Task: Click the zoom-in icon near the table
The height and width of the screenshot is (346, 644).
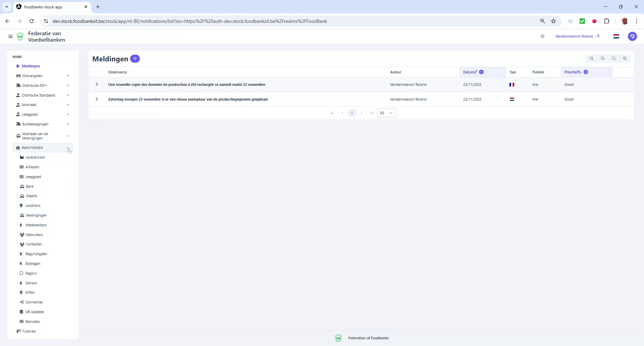Action: coord(625,58)
